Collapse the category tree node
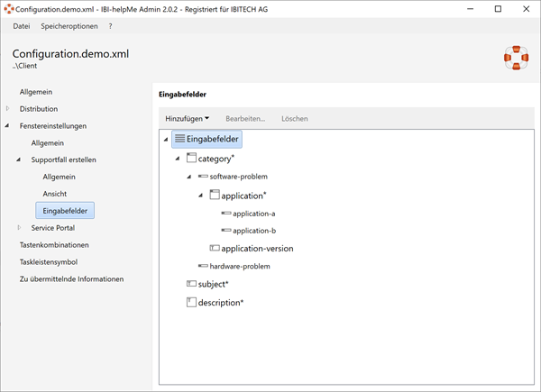Image resolution: width=541 pixels, height=392 pixels. (x=178, y=159)
